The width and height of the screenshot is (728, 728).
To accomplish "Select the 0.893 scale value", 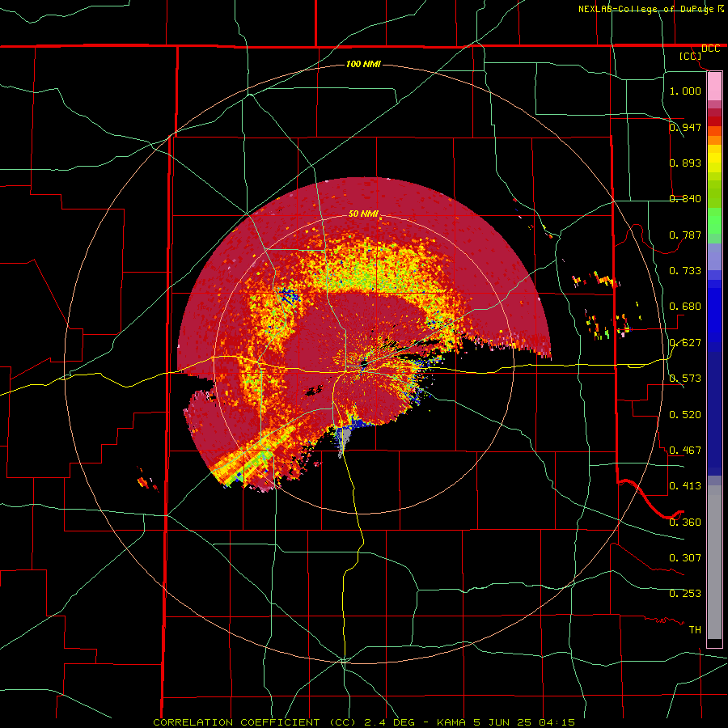I will coord(685,163).
